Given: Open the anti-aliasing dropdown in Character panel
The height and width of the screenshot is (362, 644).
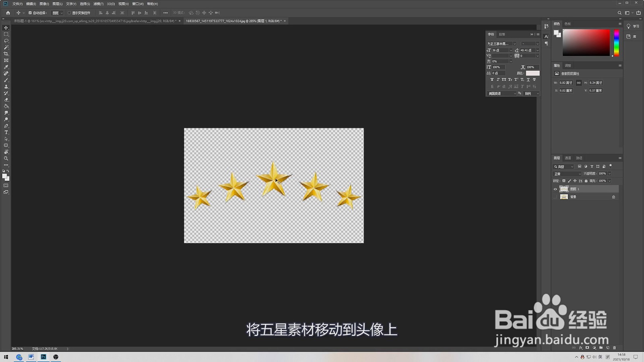Looking at the screenshot, I should pyautogui.click(x=532, y=93).
